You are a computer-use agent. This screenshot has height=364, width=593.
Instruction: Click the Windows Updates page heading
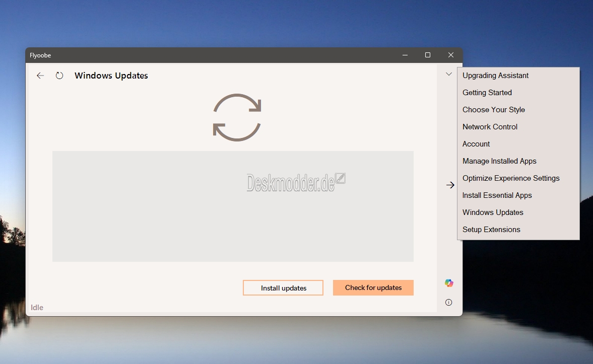(x=111, y=76)
